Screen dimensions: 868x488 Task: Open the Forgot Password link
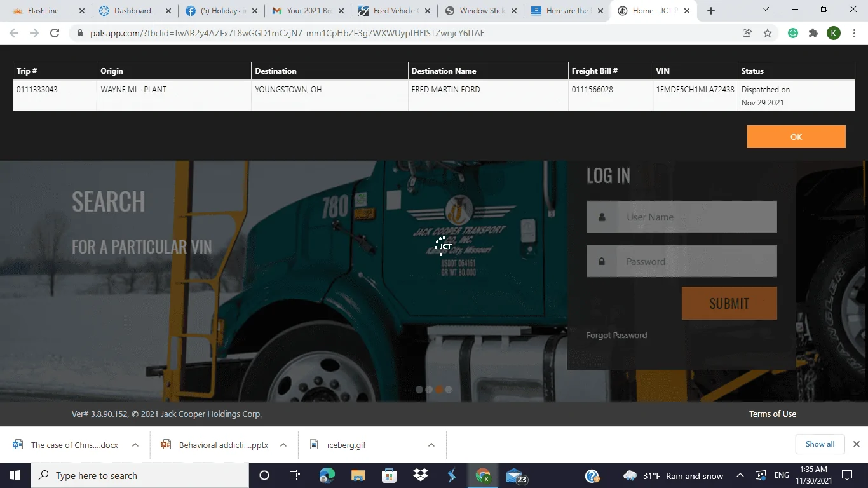[x=616, y=335]
